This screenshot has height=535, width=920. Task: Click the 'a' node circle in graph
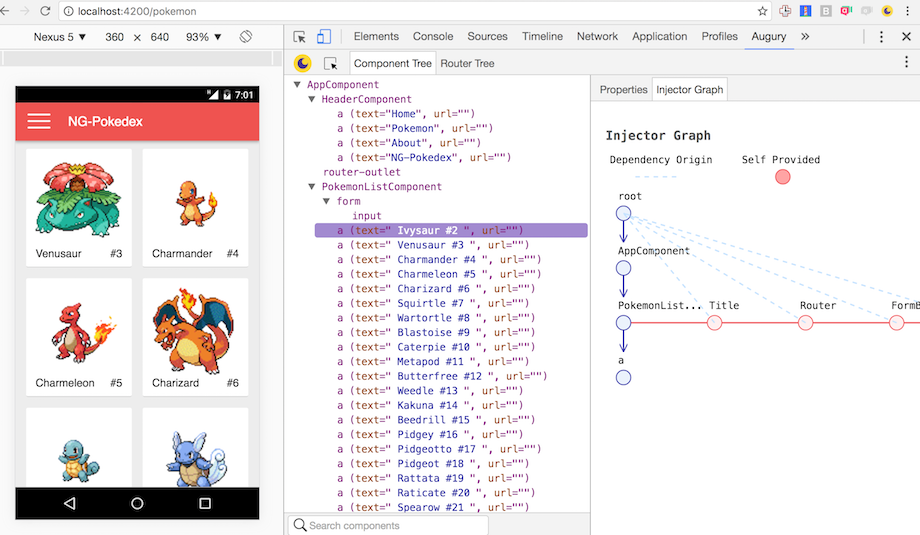click(x=624, y=377)
